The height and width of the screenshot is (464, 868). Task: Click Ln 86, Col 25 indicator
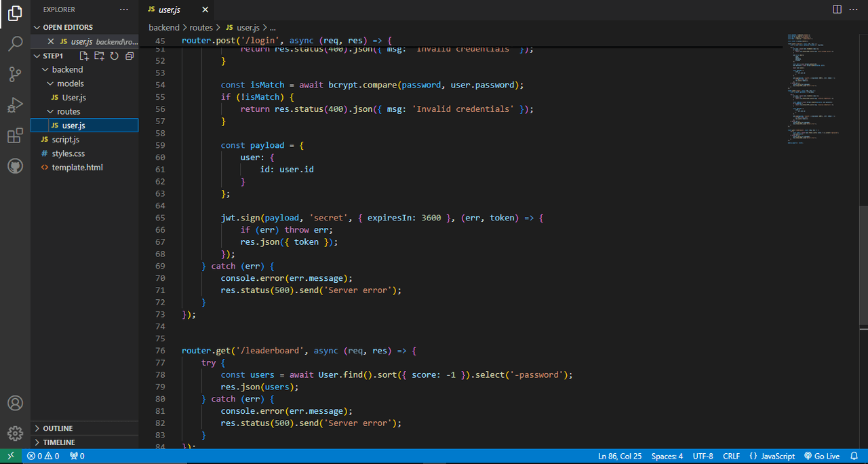(620, 457)
